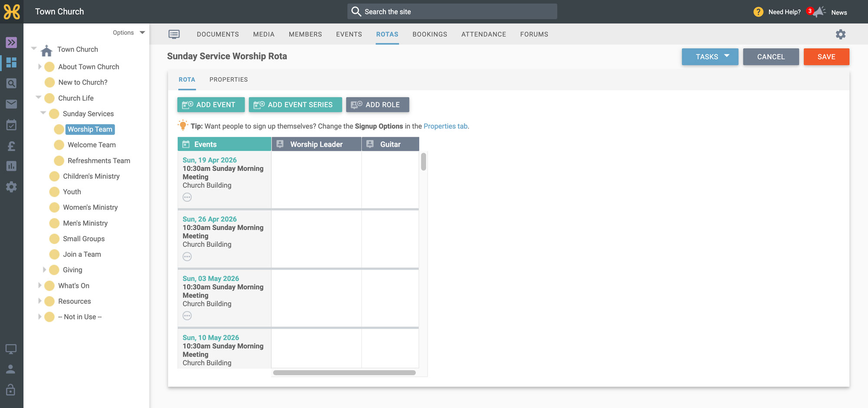Expand the About Town Church tree node
This screenshot has height=408, width=868.
(39, 66)
